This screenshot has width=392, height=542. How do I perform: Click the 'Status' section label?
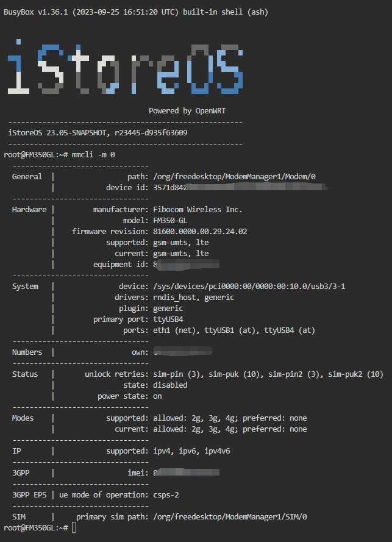(25, 374)
